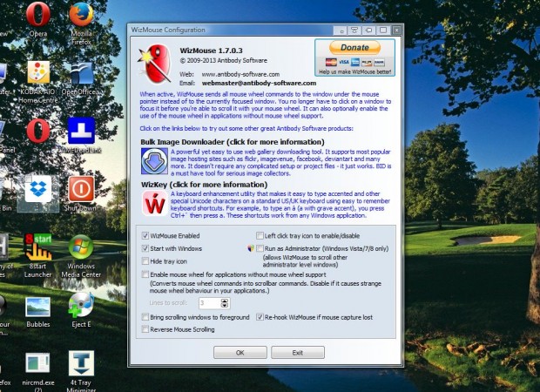Increase Lines to scroll with up arrow

tap(224, 301)
